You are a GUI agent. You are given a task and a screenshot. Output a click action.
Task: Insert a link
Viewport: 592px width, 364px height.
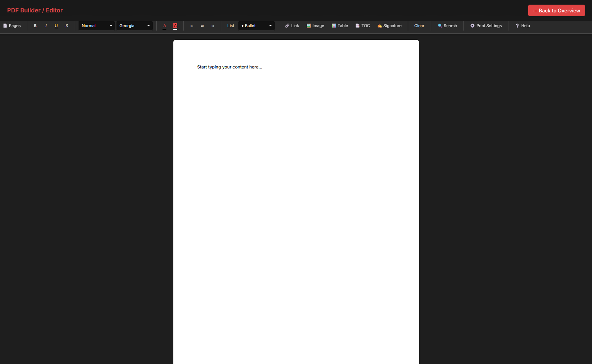click(292, 26)
